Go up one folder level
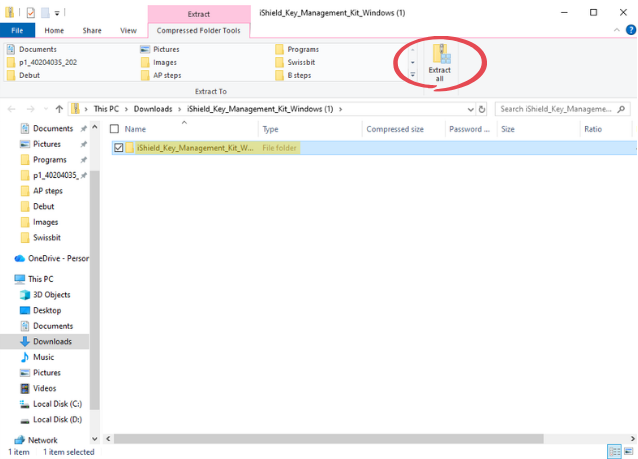638x459 pixels. pos(59,109)
